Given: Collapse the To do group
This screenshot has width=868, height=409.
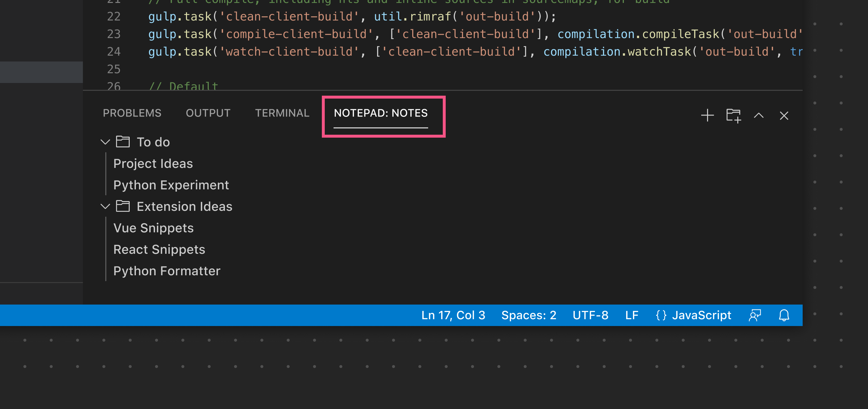Looking at the screenshot, I should [x=105, y=142].
